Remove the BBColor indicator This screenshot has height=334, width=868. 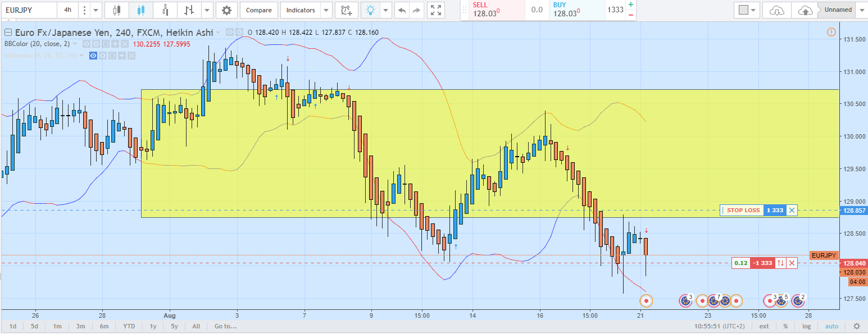pyautogui.click(x=124, y=44)
